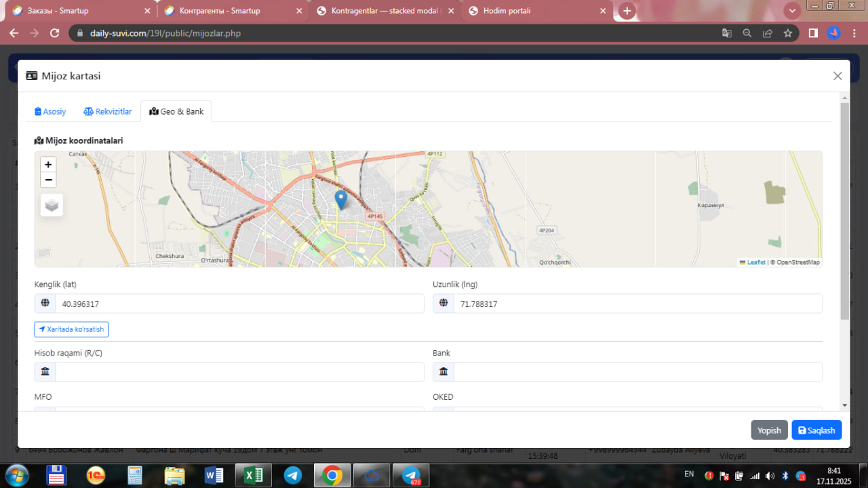Image resolution: width=868 pixels, height=488 pixels.
Task: Bookmark this page with the star icon
Action: click(x=787, y=33)
